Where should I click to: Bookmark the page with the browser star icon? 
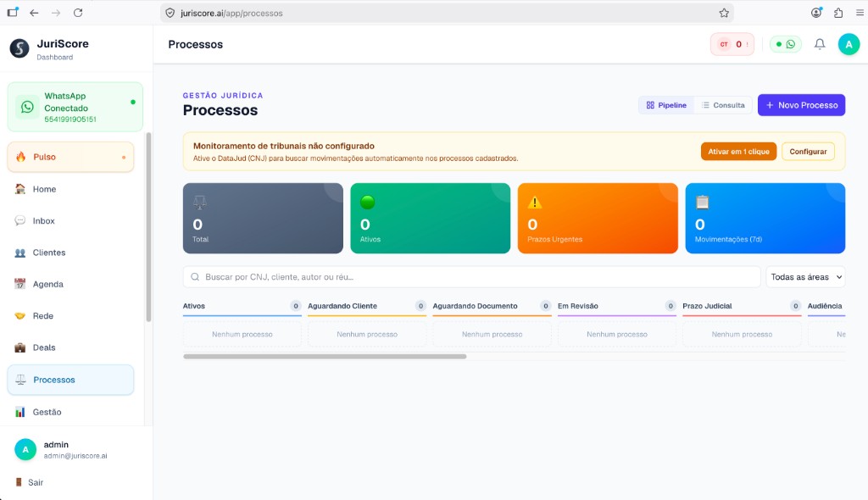[x=724, y=13]
